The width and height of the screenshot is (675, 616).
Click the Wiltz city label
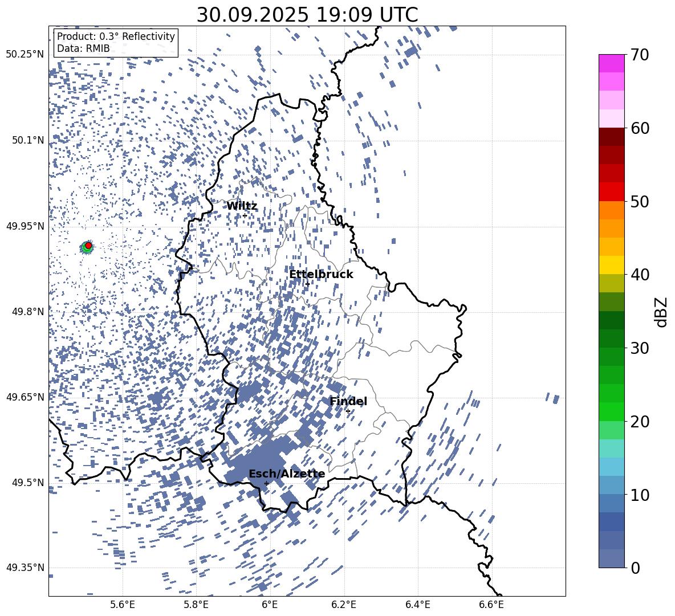pos(242,206)
